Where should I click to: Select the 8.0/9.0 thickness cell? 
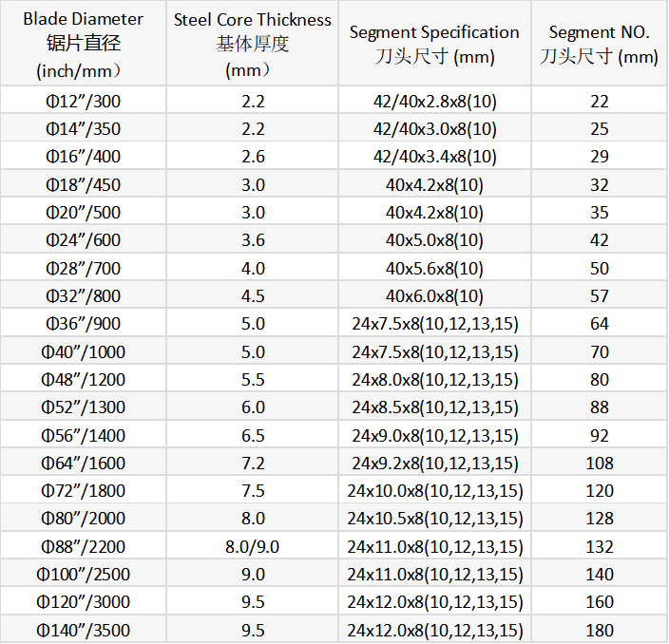[252, 546]
